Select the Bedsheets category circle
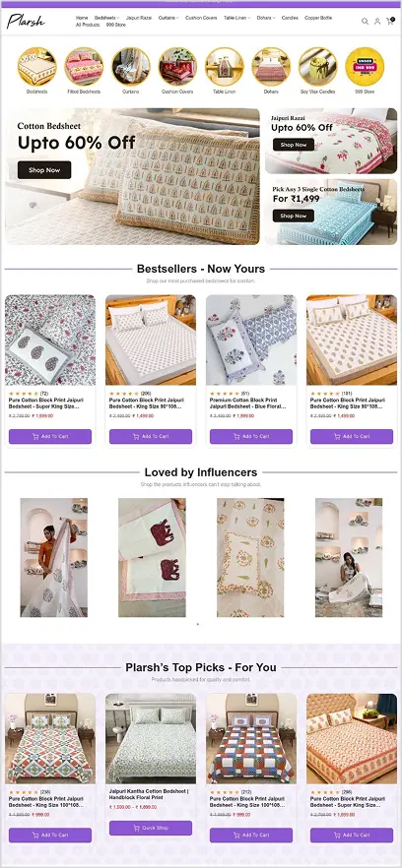Screen dimensions: 402x868 pos(37,67)
